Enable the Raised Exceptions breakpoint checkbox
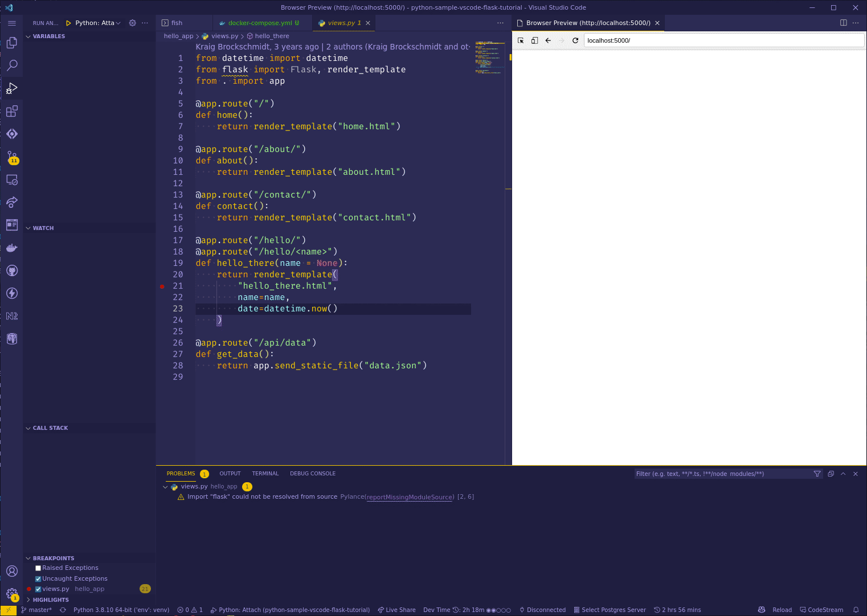 coord(38,568)
